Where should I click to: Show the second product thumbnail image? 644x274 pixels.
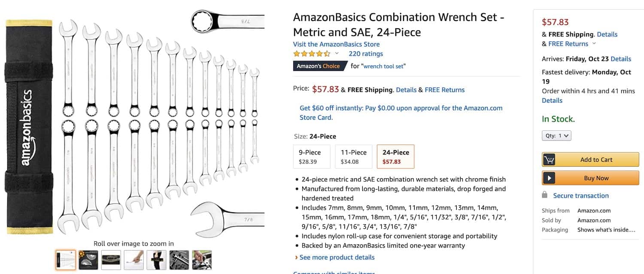click(88, 260)
